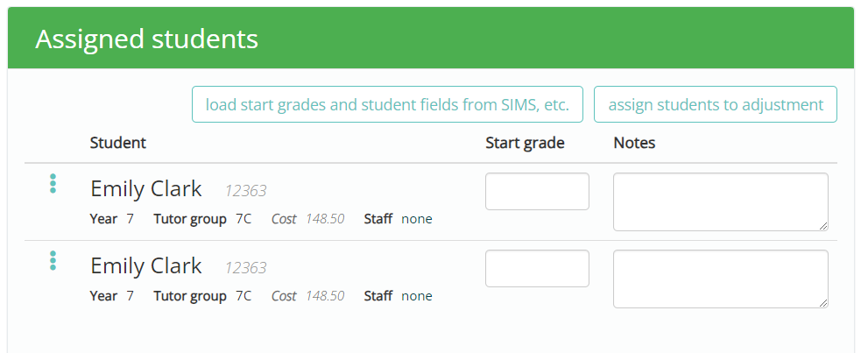The width and height of the screenshot is (868, 353).
Task: Click assign students to adjustment button
Action: pyautogui.click(x=716, y=104)
